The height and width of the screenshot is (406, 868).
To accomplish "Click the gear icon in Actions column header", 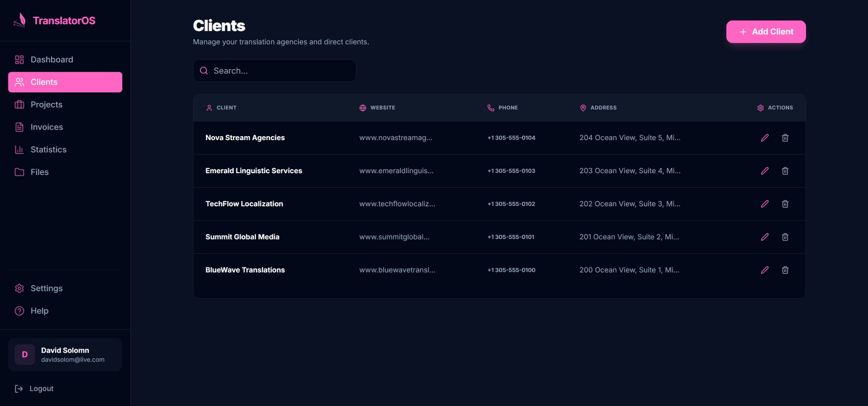I will (760, 107).
